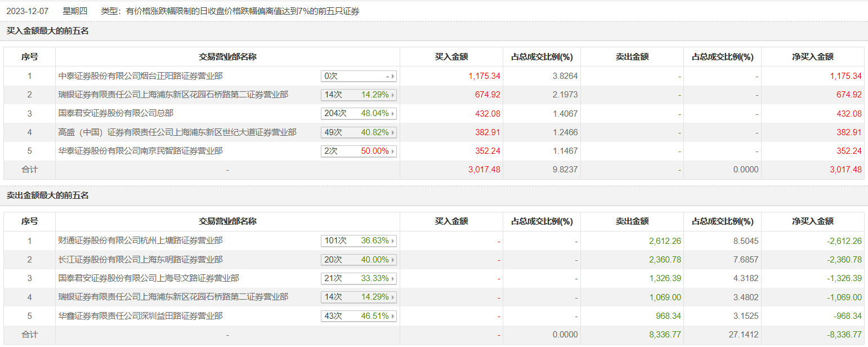Click the 卖出金额最大的前五名 section heading
The height and width of the screenshot is (347, 868).
[x=48, y=195]
